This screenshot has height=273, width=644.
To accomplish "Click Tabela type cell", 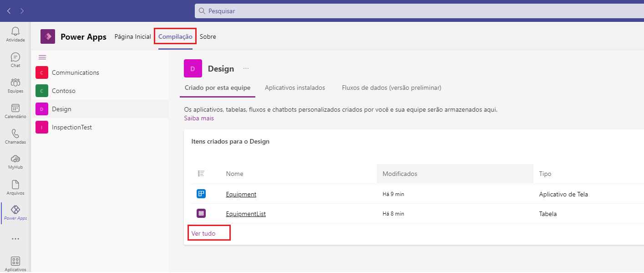I will pos(548,214).
